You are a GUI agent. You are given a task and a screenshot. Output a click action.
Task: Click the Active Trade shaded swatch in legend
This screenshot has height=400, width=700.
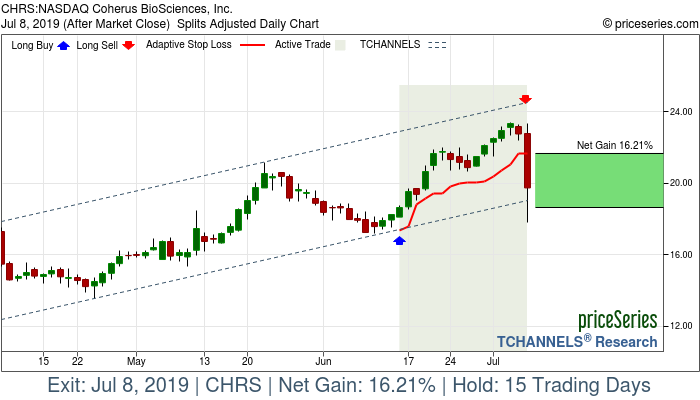[x=340, y=45]
